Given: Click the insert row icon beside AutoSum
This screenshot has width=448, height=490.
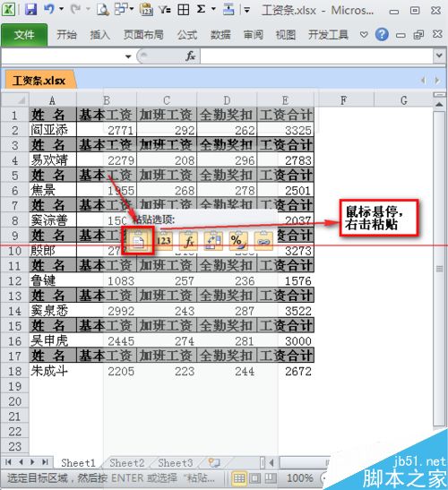Looking at the screenshot, I should (228, 9).
